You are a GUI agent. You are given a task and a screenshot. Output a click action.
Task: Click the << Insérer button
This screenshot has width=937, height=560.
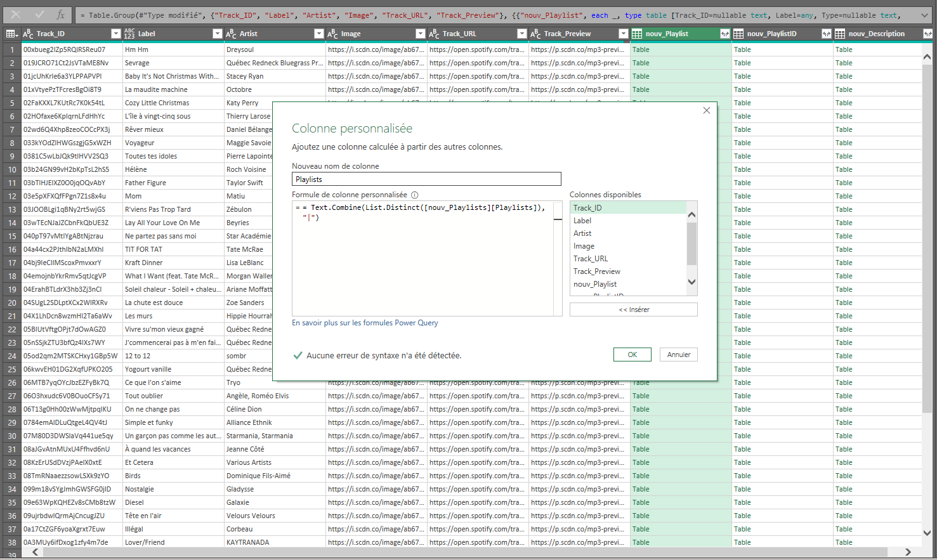click(x=634, y=309)
